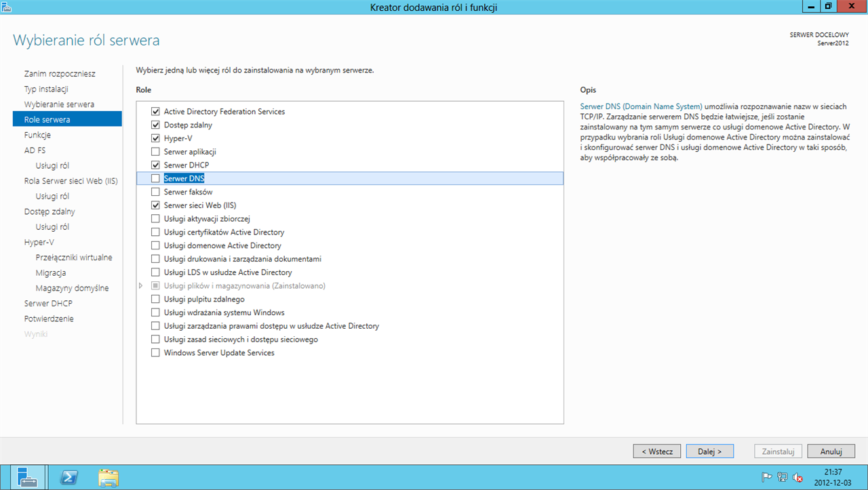Click the muted speaker volume icon
The image size is (868, 490).
[x=797, y=477]
